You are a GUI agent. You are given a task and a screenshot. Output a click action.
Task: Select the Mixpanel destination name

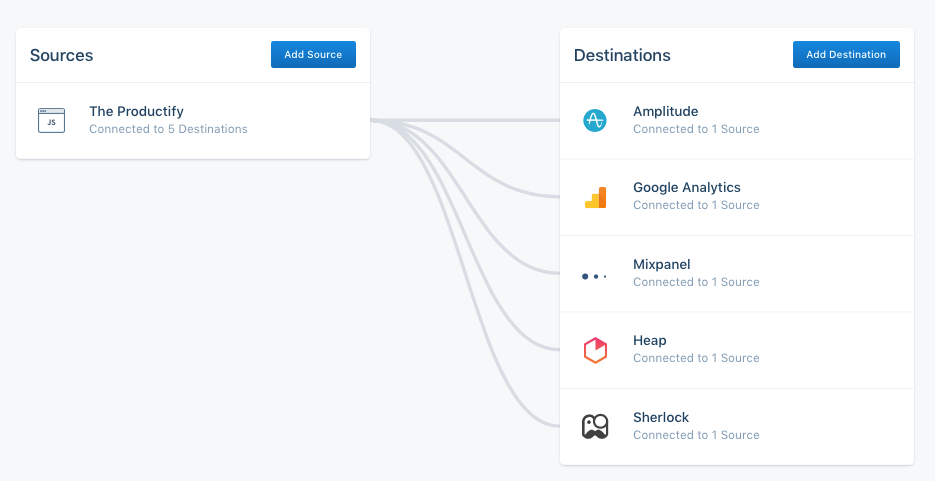pos(661,265)
